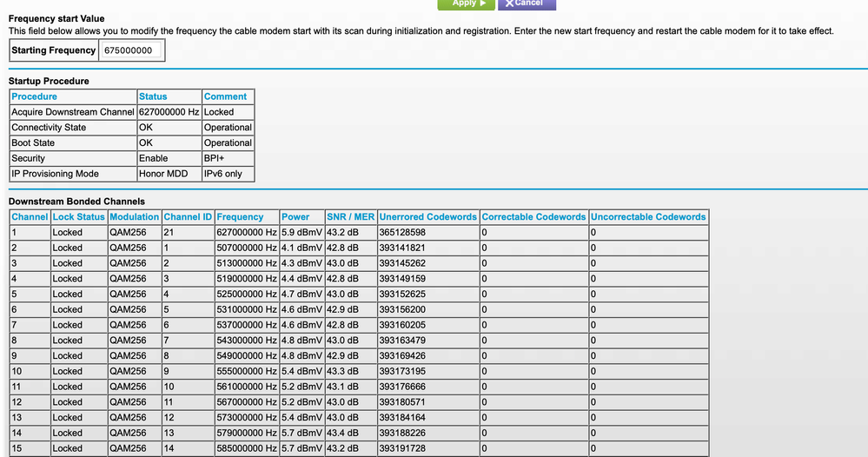Click the SNR / MER column header
Viewport: 868px width, 457px height.
(350, 217)
